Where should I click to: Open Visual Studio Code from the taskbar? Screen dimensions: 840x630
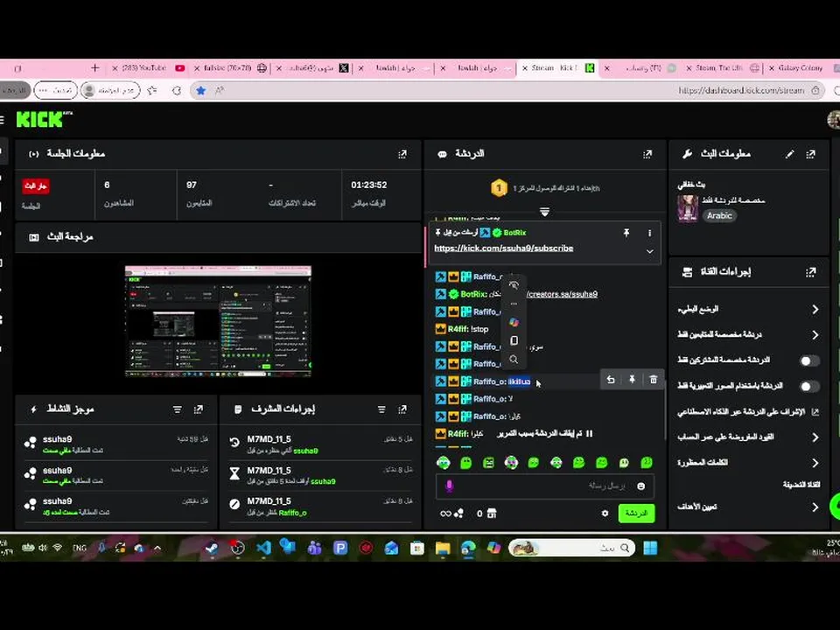(x=263, y=548)
